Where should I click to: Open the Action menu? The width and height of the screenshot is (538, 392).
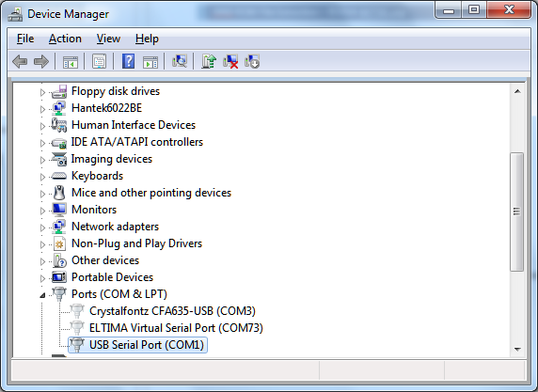[x=65, y=39]
